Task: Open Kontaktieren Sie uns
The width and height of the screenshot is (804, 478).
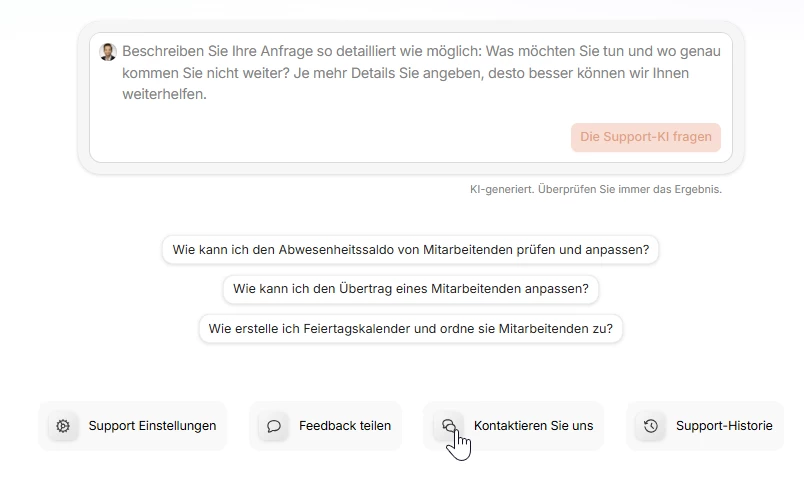Action: pos(514,426)
